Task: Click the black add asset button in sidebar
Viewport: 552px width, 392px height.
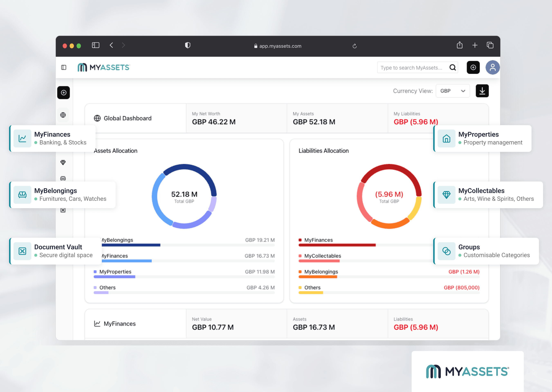Action: coord(63,93)
